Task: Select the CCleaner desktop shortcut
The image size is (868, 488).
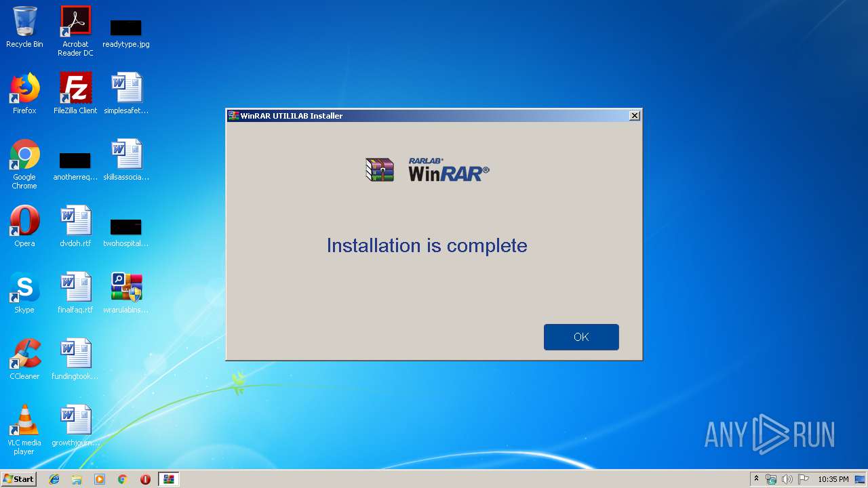Action: tap(24, 359)
